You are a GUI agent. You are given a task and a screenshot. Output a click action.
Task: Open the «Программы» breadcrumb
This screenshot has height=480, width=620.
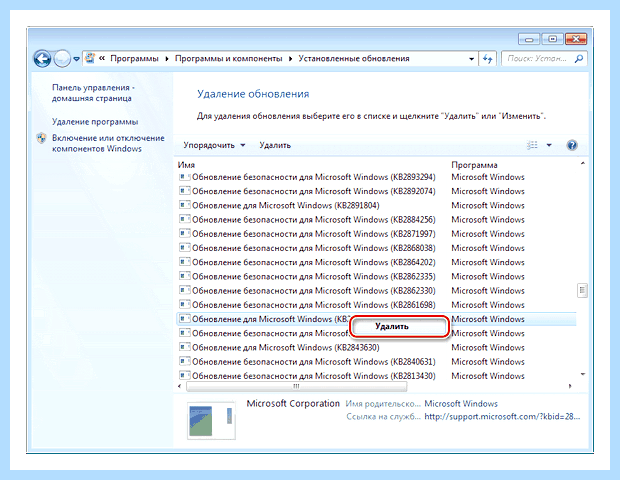coord(134,59)
